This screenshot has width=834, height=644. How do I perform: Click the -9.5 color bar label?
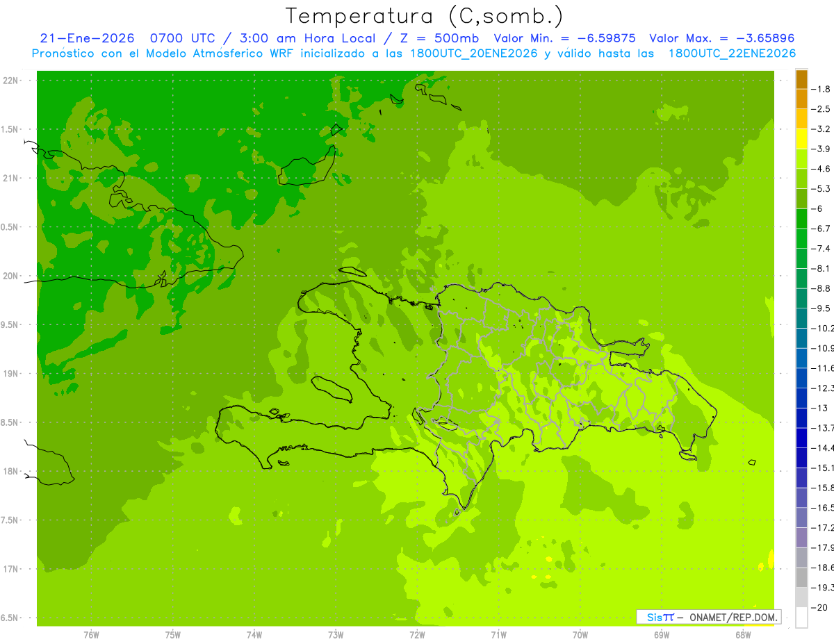821,308
